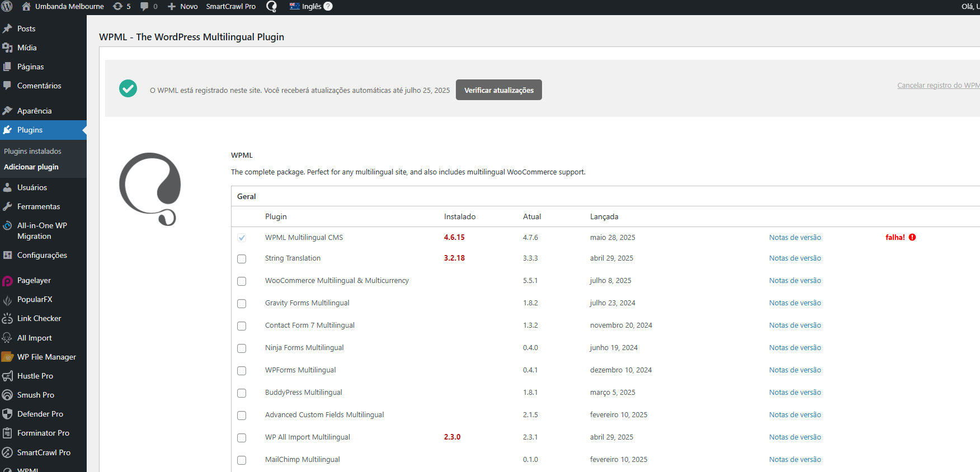Image resolution: width=980 pixels, height=472 pixels.
Task: Click the Ferramentas wrench icon
Action: (7, 206)
